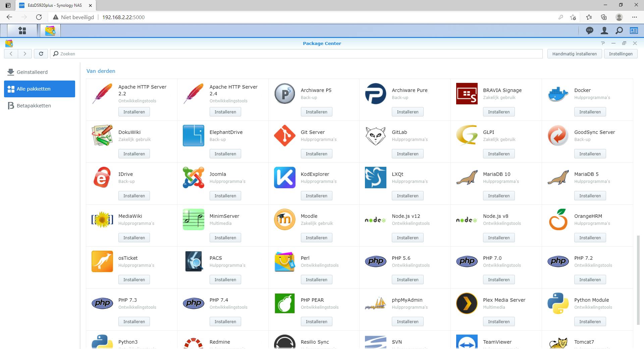The height and width of the screenshot is (349, 644).
Task: Install MariaDB 10 package
Action: 499,196
